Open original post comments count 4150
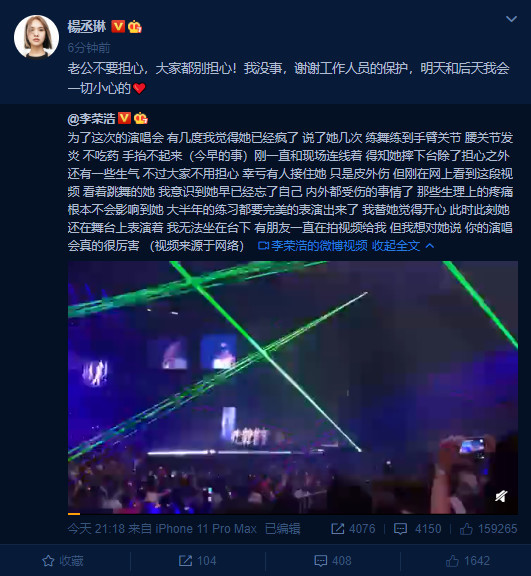This screenshot has height=576, width=531. tap(418, 529)
